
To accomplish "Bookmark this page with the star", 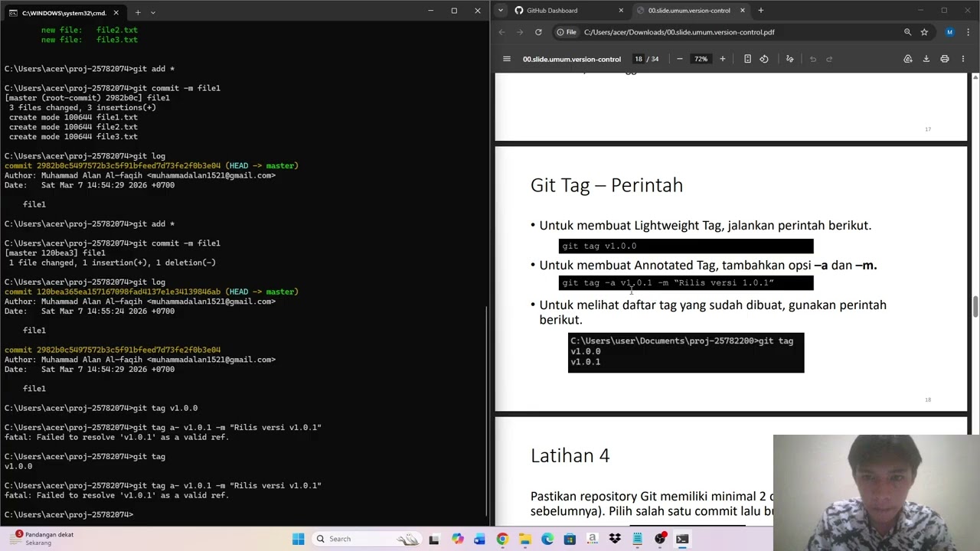I will click(924, 32).
